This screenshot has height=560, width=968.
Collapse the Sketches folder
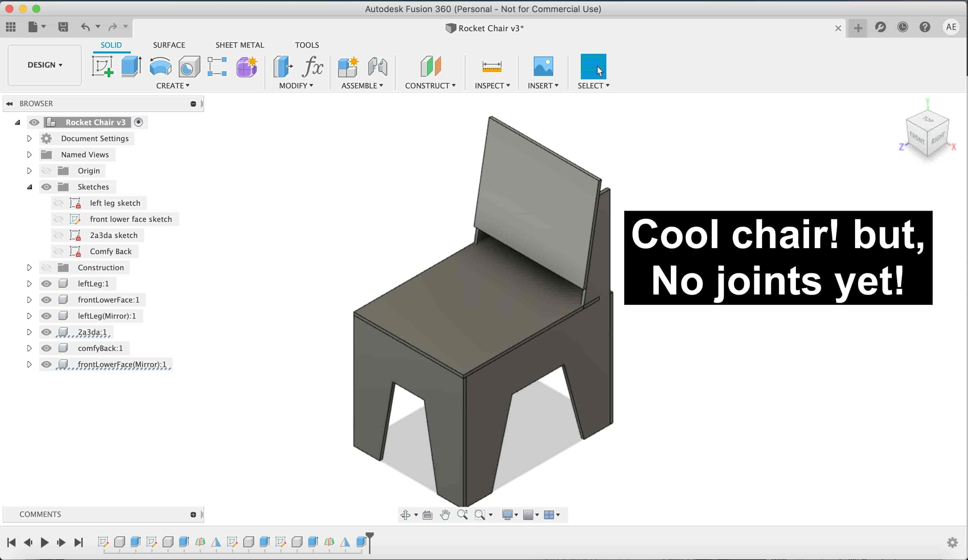(x=29, y=187)
